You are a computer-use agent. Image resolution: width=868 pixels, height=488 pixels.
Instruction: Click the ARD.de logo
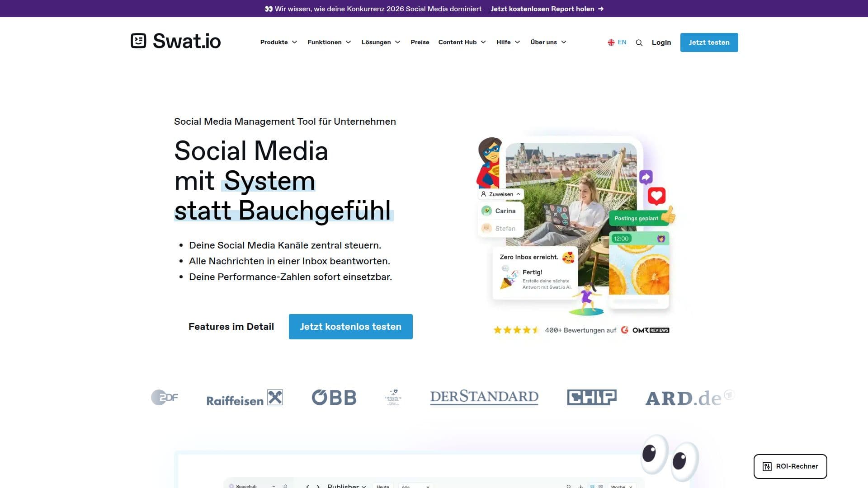[689, 398]
